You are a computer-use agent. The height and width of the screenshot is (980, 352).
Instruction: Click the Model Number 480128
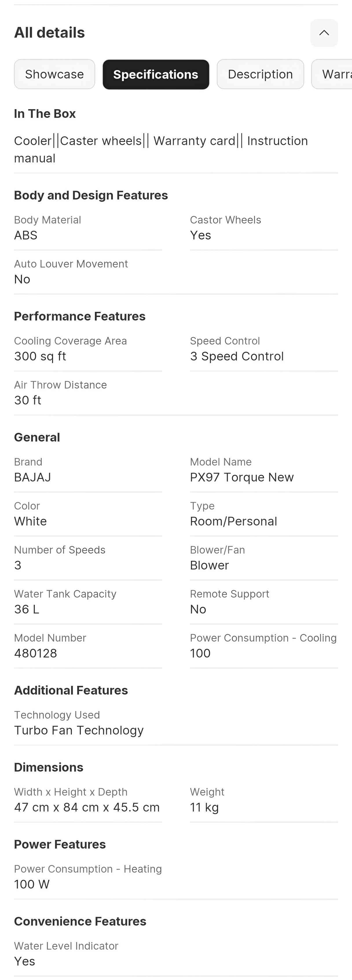click(88, 646)
